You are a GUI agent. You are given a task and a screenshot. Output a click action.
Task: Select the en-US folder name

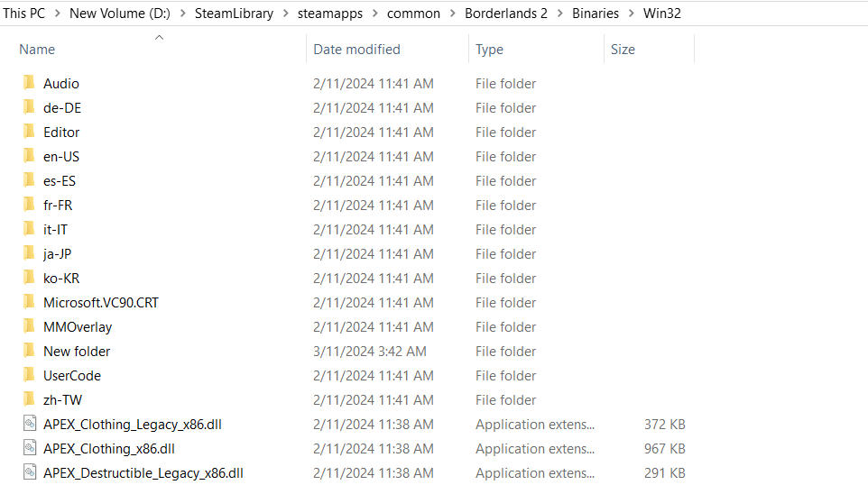point(60,157)
